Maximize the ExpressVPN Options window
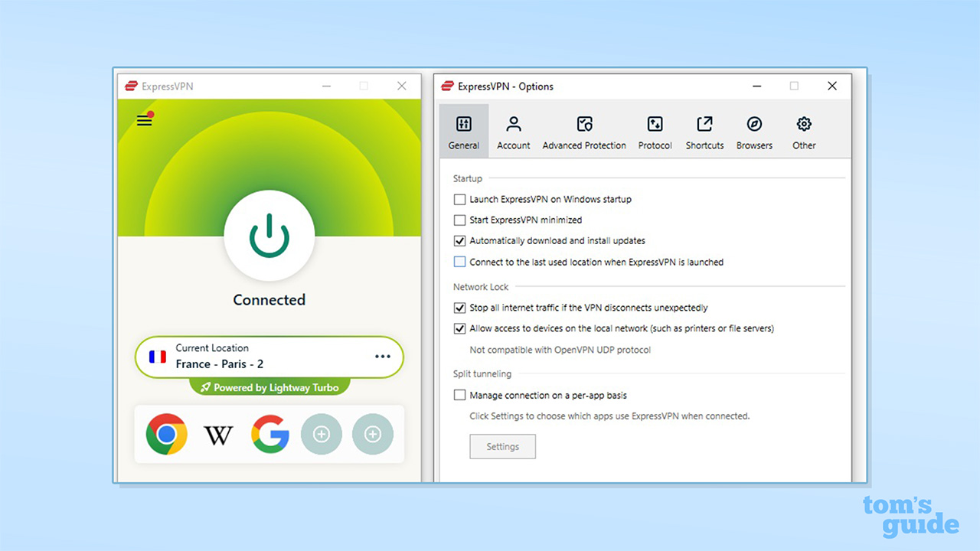 coord(794,86)
